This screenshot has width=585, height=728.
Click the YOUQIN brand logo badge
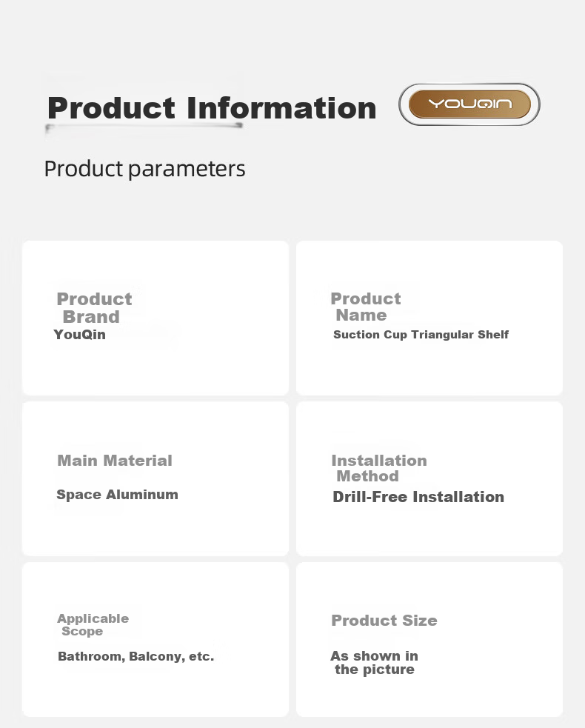point(469,104)
